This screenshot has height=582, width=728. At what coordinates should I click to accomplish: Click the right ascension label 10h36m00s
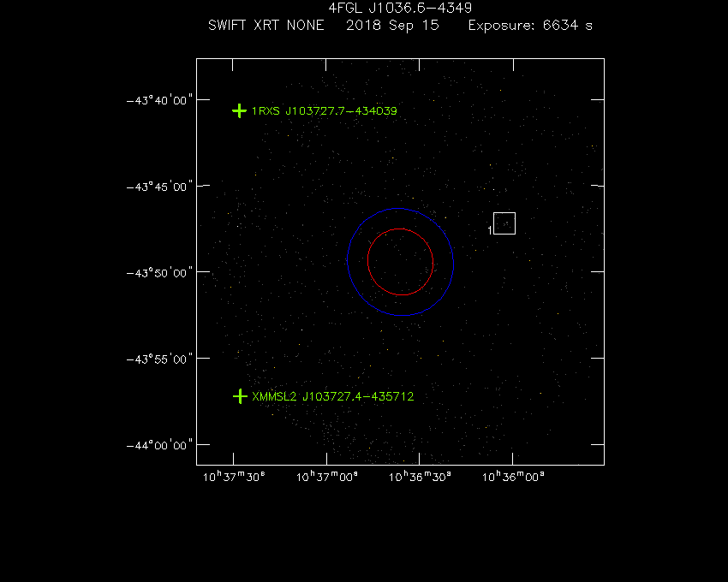(513, 477)
